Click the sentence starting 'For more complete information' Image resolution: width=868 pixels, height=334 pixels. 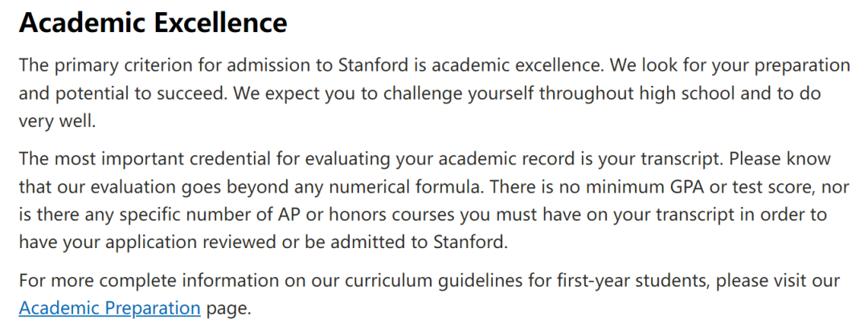pyautogui.click(x=429, y=294)
